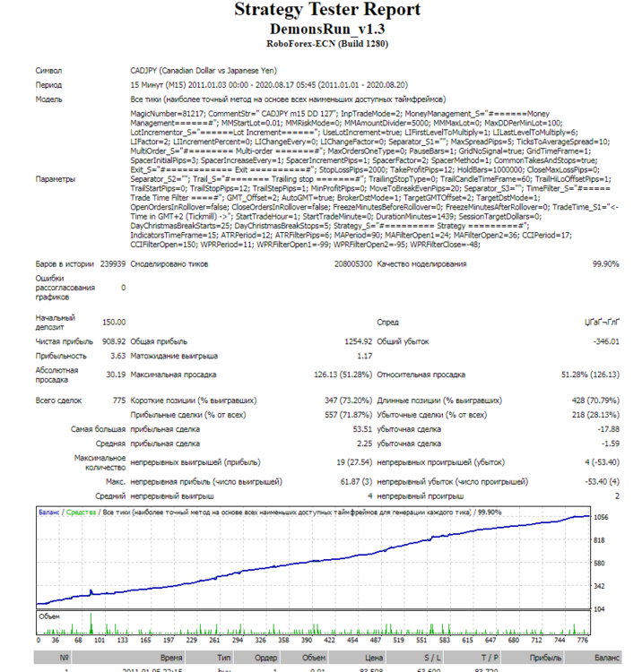Click net profit value '908.92'
This screenshot has height=672, width=642.
[114, 341]
